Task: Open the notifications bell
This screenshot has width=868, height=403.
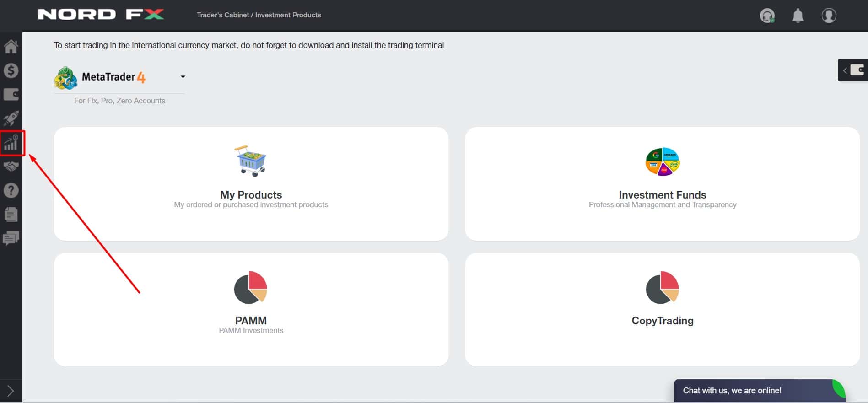Action: coord(798,16)
